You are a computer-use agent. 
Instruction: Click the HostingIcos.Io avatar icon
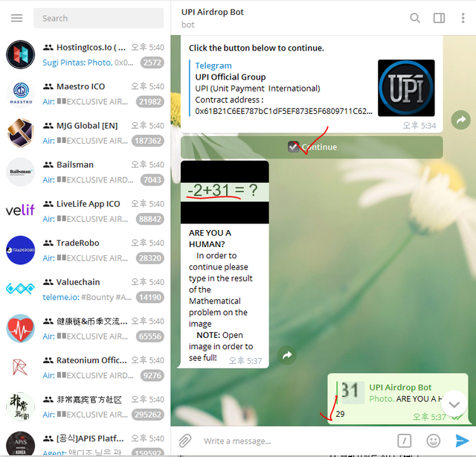20,54
